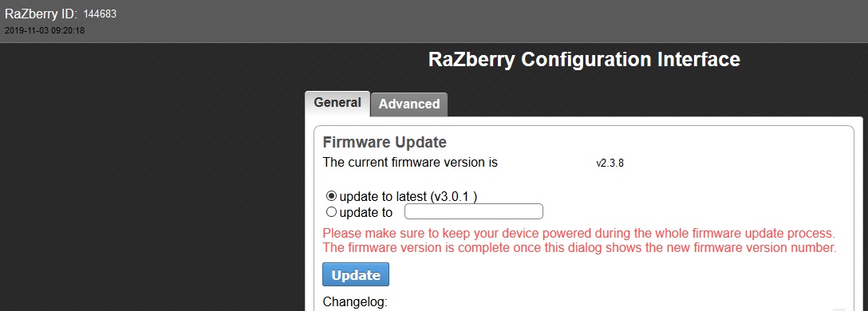This screenshot has width=868, height=311.
Task: Click the red warning about keeping device powered
Action: (x=578, y=232)
